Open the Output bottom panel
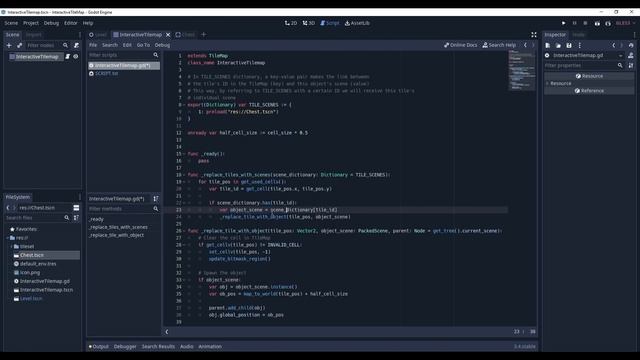This screenshot has width=640, height=360. (99, 347)
